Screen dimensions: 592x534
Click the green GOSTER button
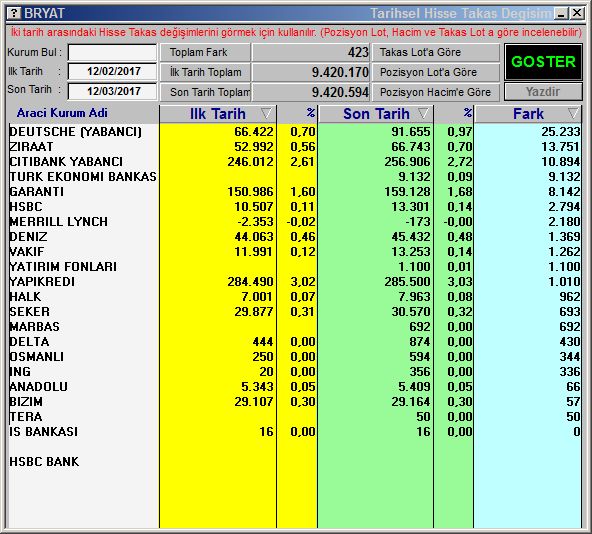coord(543,62)
